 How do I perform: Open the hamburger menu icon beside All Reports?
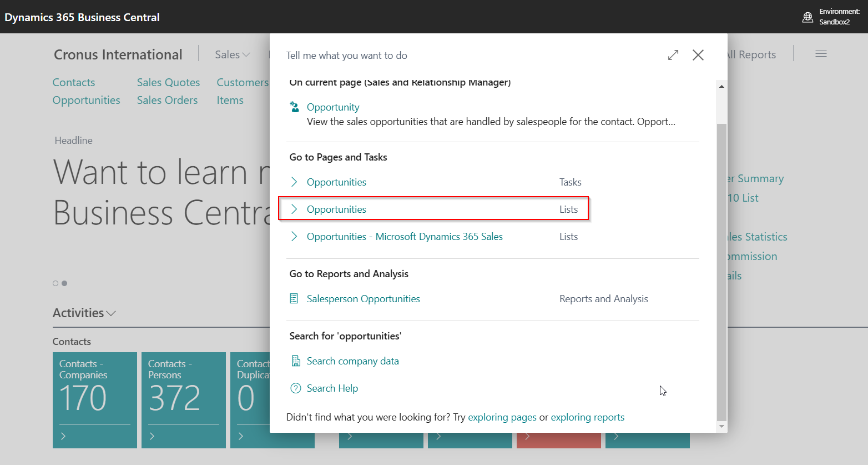(x=821, y=54)
